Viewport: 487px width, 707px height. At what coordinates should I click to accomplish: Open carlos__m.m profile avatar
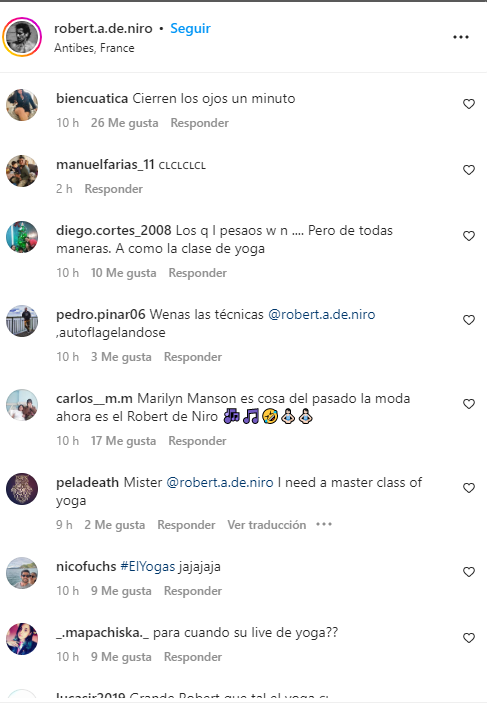[22, 405]
